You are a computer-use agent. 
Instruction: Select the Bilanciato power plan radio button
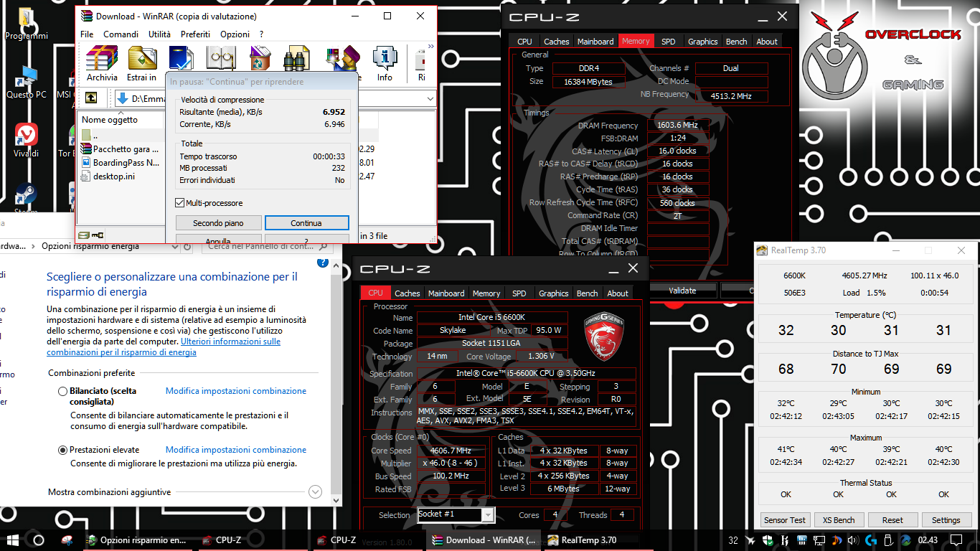click(63, 392)
